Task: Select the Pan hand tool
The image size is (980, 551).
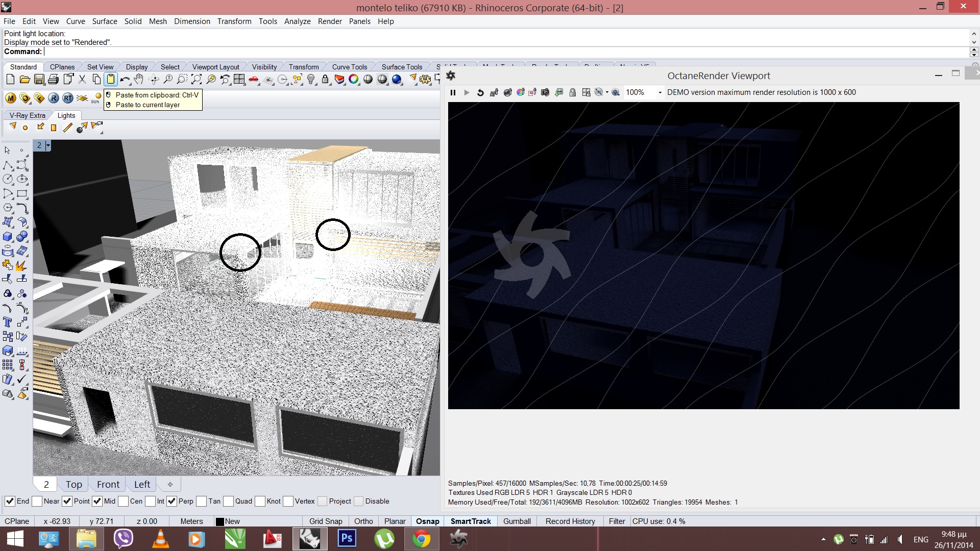Action: (x=139, y=79)
